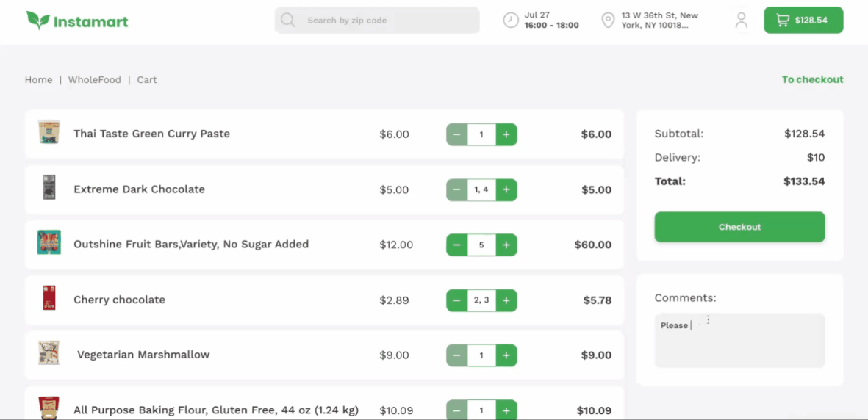Screen dimensions: 868x420
Task: Increase Cherry chocolate quantity
Action: click(506, 300)
